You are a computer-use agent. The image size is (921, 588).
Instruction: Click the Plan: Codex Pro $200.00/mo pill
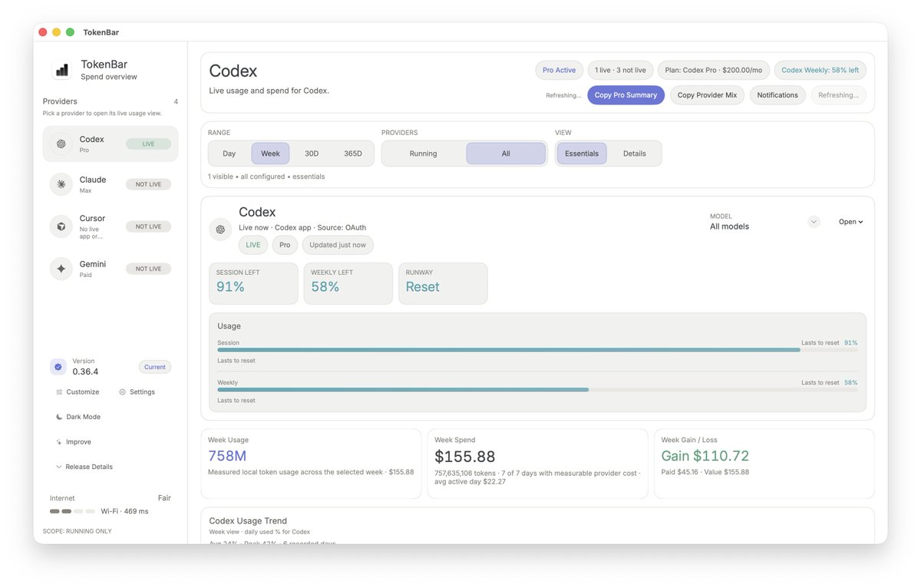(714, 70)
